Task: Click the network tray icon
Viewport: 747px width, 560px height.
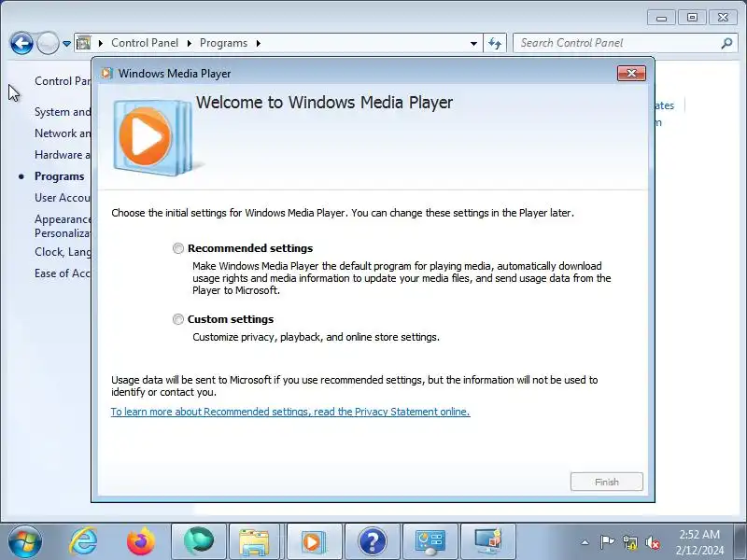Action: (x=629, y=542)
